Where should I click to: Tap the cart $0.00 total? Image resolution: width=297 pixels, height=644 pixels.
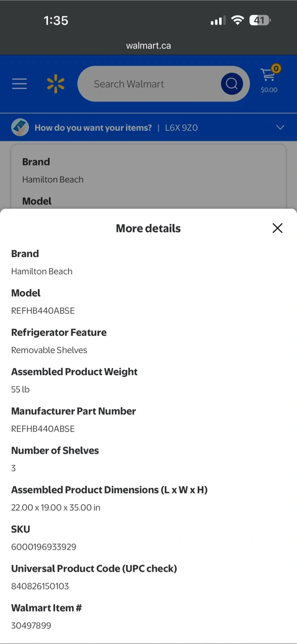[269, 90]
